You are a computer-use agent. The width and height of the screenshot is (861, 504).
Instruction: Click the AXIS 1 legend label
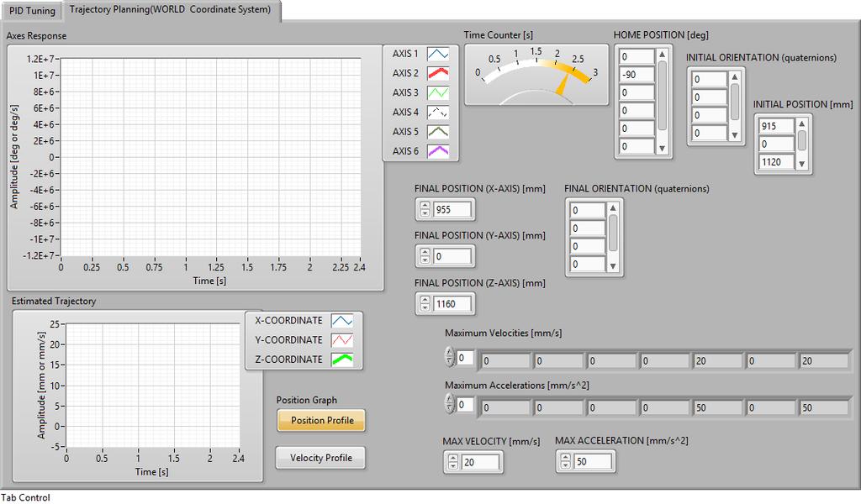[x=405, y=54]
